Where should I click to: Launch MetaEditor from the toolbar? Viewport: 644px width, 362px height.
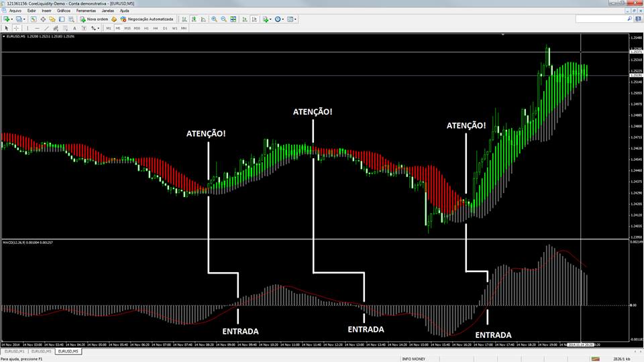pos(114,19)
